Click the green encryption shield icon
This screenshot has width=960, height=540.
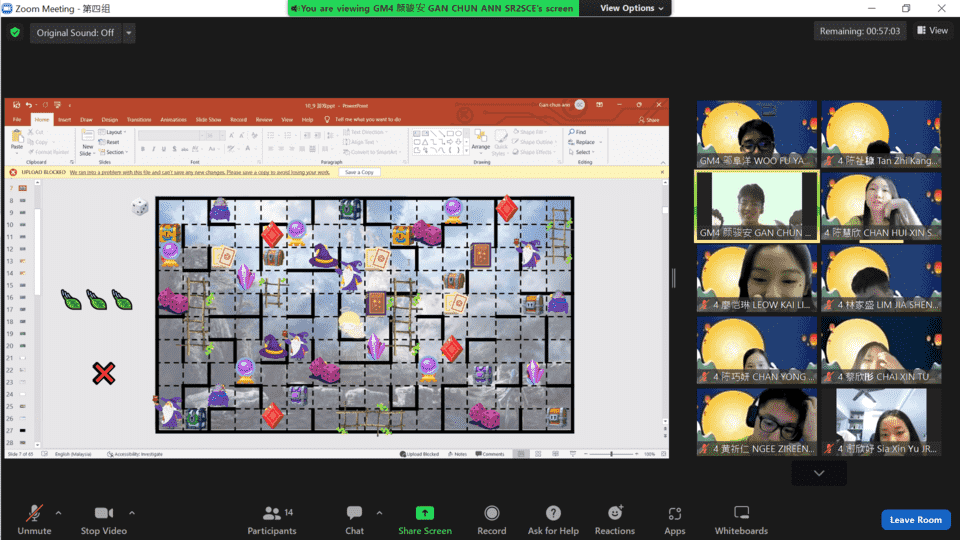[15, 32]
